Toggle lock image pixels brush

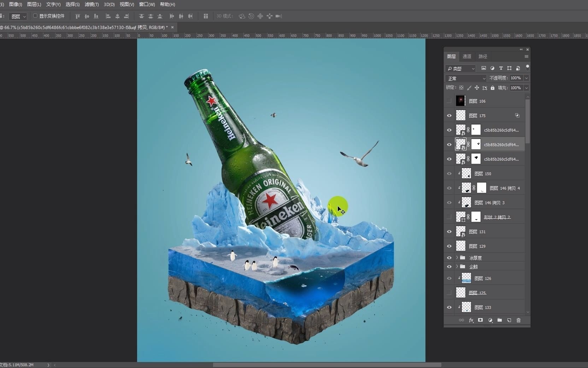click(x=469, y=88)
